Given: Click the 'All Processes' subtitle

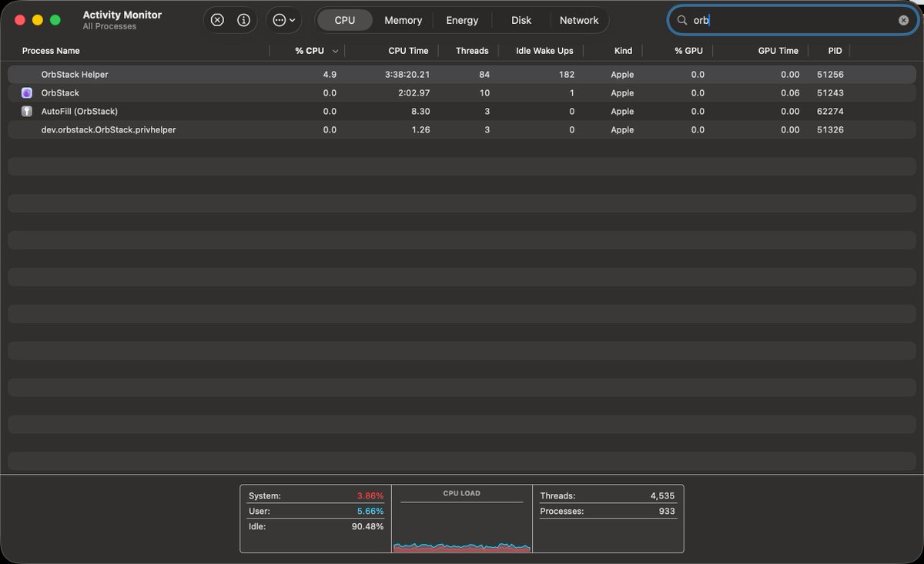Looking at the screenshot, I should pyautogui.click(x=109, y=27).
